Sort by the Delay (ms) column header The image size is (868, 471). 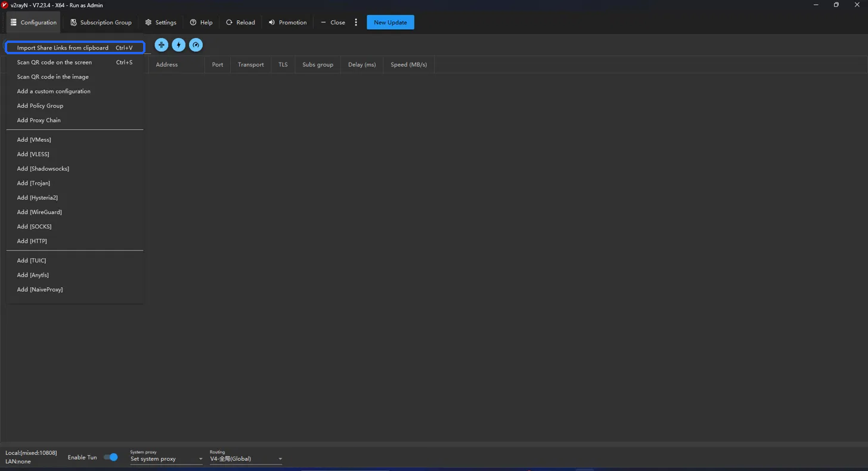(362, 64)
